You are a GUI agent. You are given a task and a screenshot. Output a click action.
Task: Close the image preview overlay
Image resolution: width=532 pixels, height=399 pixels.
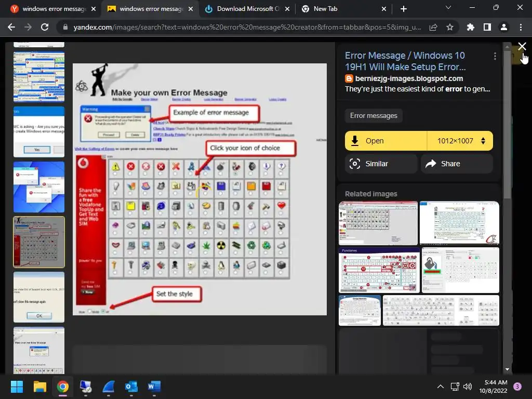point(522,46)
